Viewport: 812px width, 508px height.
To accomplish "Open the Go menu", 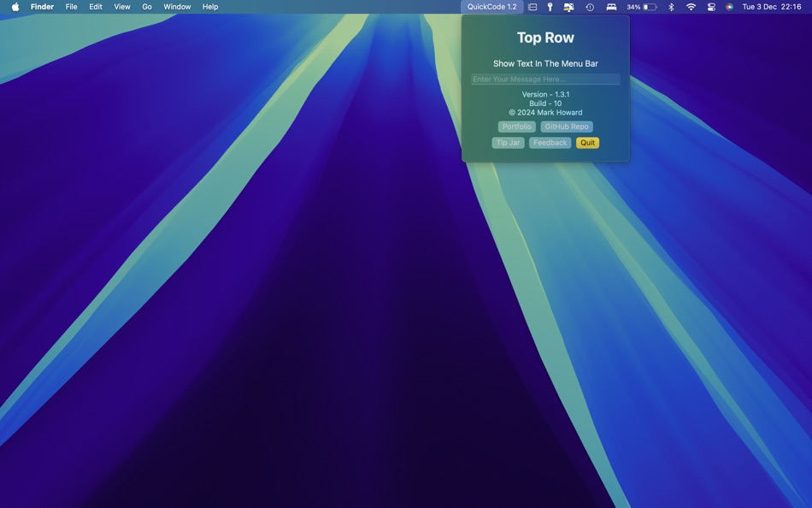I will click(x=147, y=7).
